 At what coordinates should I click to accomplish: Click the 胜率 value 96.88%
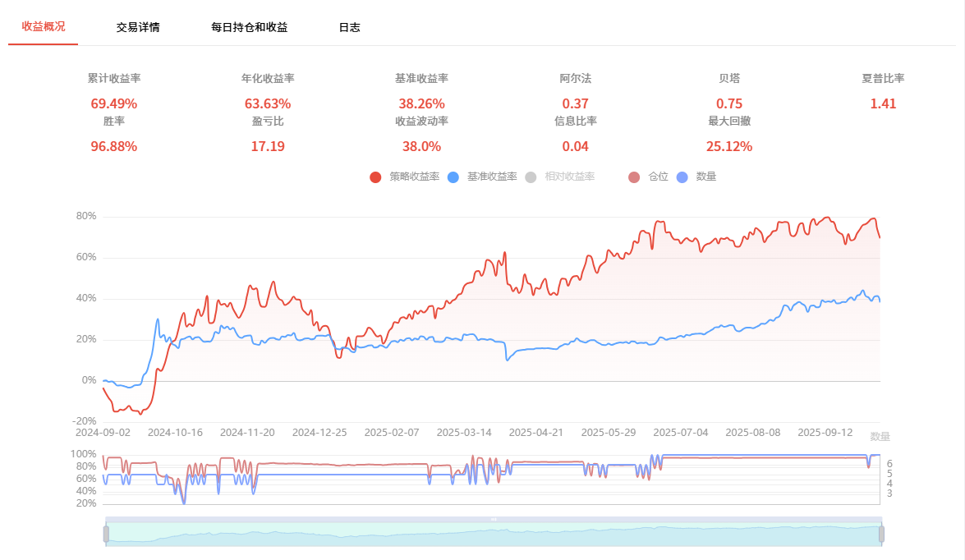113,146
